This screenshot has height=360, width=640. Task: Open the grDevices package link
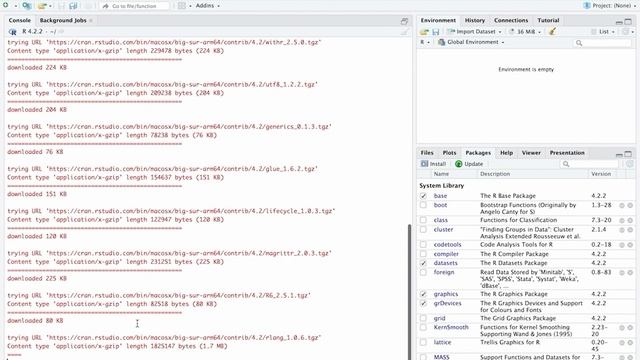click(447, 303)
